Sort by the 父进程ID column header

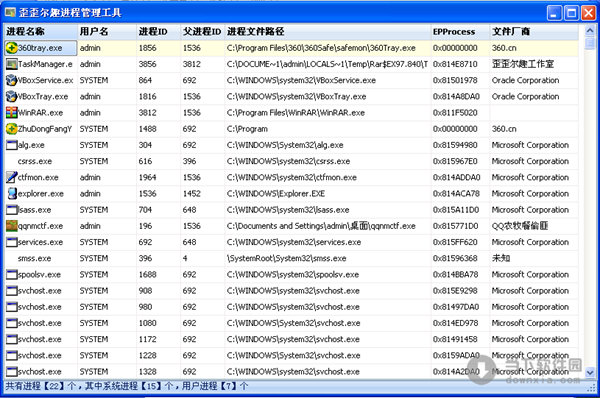(202, 31)
